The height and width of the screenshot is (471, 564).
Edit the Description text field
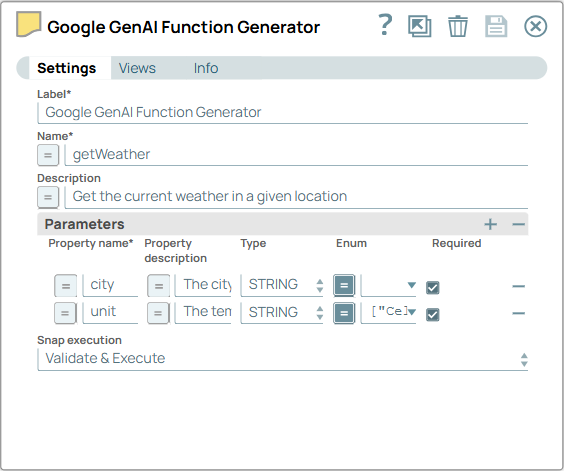296,197
